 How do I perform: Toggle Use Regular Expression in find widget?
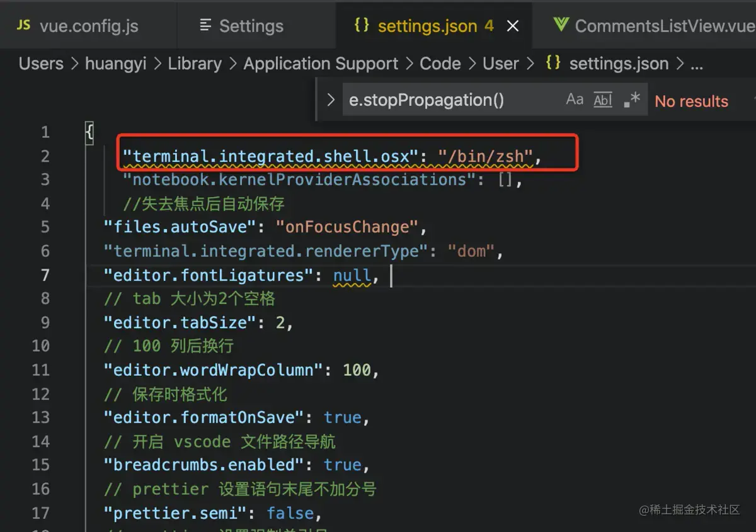point(632,99)
